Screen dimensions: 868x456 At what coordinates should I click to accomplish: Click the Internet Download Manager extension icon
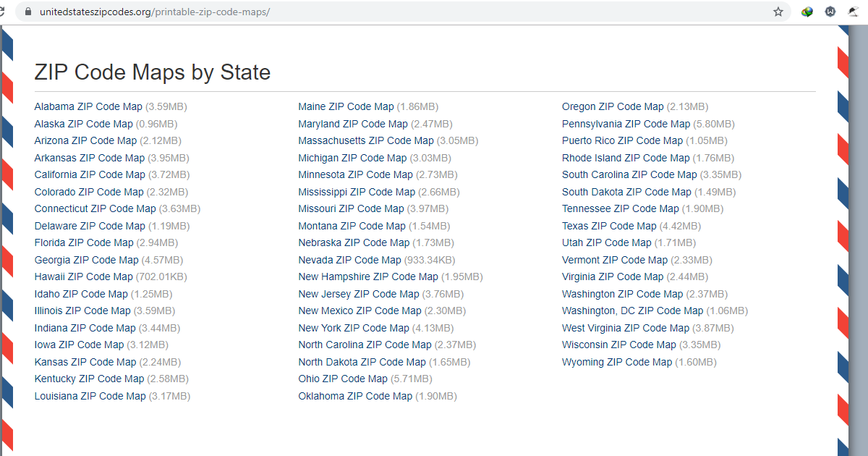point(807,12)
